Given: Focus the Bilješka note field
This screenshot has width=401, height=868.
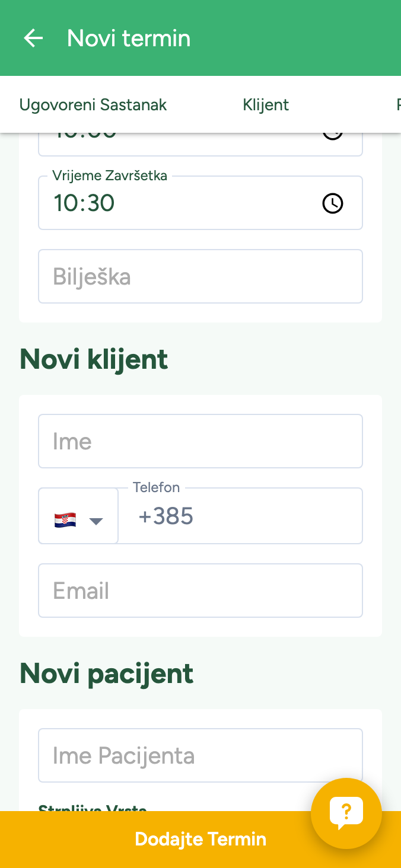Looking at the screenshot, I should tap(200, 277).
